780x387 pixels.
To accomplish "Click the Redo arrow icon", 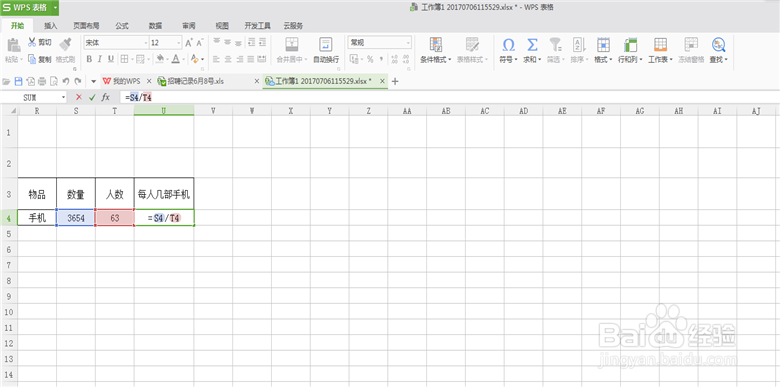I will [x=78, y=81].
